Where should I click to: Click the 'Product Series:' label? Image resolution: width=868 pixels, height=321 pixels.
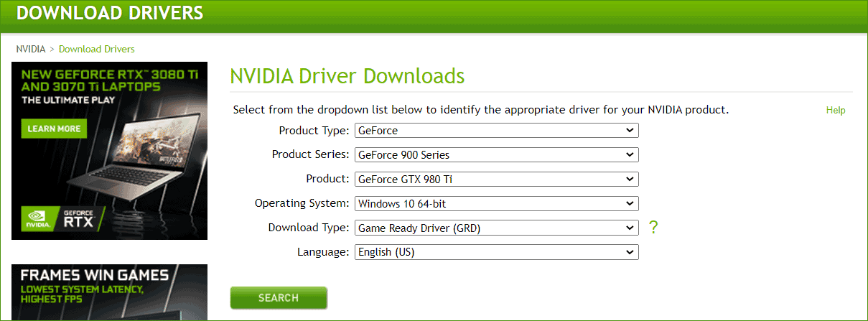pyautogui.click(x=311, y=155)
